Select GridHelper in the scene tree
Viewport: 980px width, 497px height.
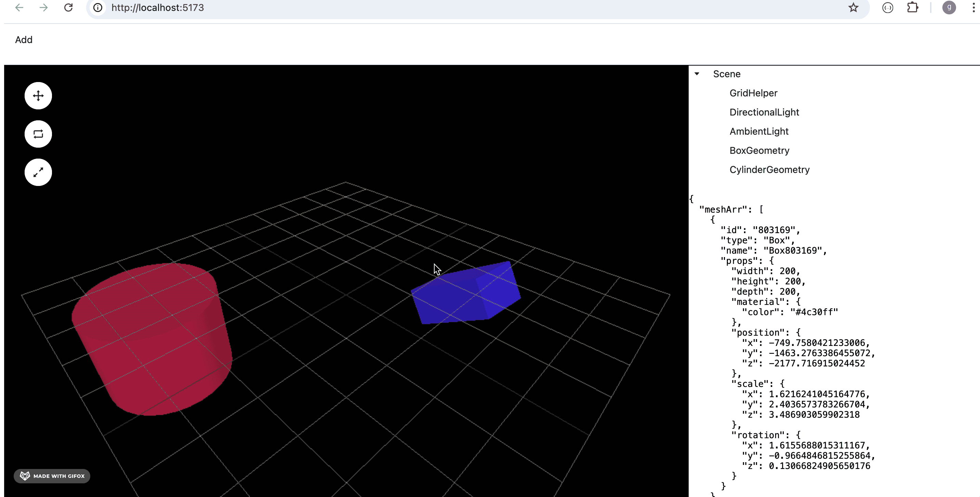pyautogui.click(x=753, y=93)
